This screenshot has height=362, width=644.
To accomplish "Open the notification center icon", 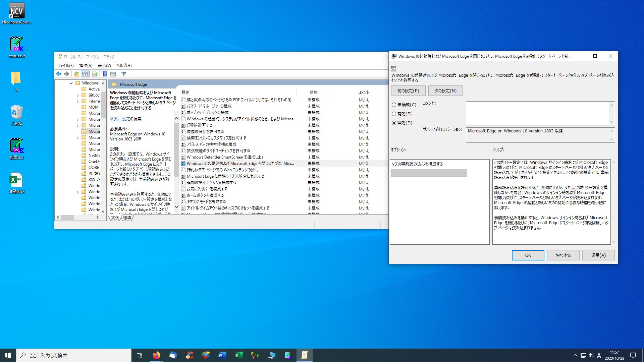I will click(633, 355).
